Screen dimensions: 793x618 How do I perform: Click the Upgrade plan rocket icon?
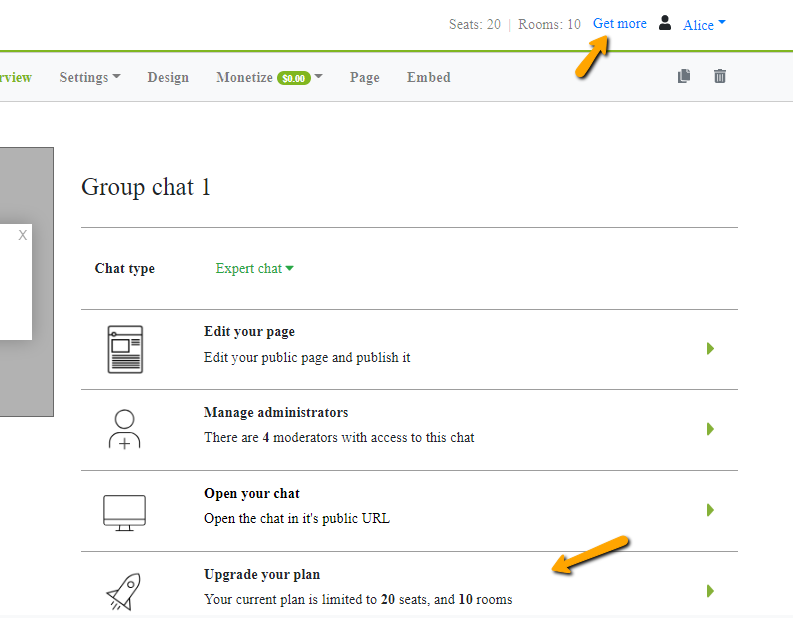click(x=123, y=591)
